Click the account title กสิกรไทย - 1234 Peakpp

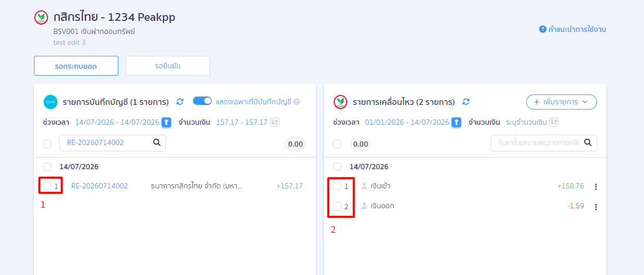pos(114,17)
